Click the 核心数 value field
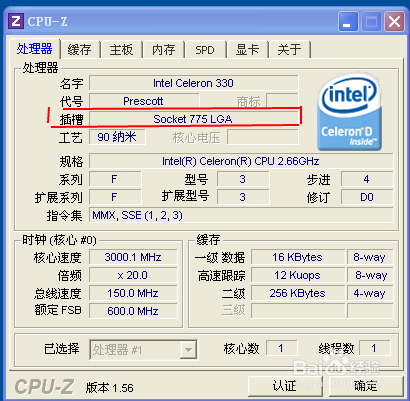 281,349
